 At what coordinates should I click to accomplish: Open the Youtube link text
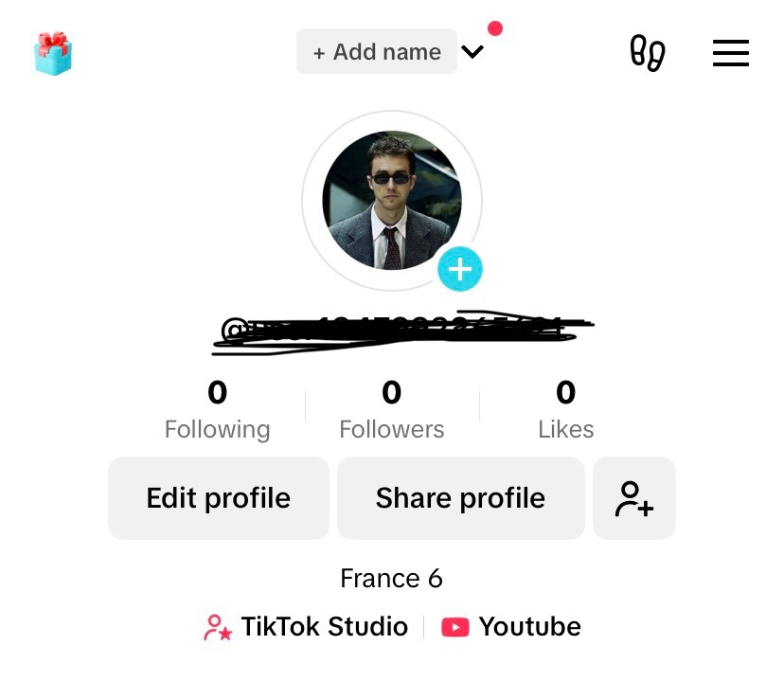click(x=529, y=626)
